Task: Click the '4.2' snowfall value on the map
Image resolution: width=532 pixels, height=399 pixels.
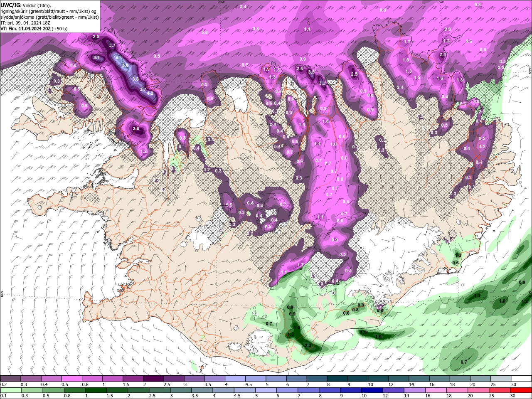Action: pyautogui.click(x=150, y=93)
